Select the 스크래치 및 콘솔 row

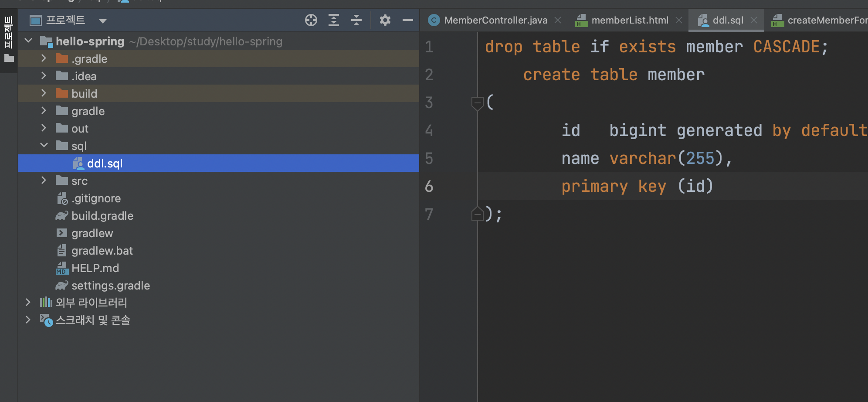point(219,320)
